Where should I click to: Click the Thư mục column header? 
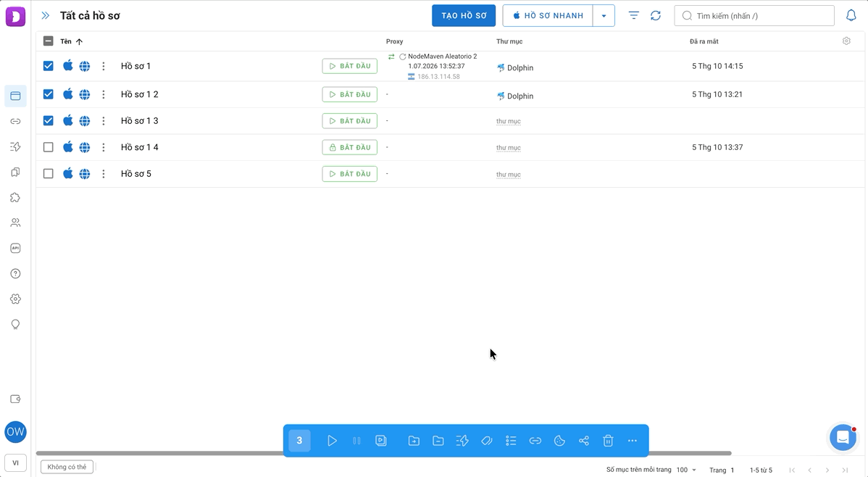click(x=509, y=41)
